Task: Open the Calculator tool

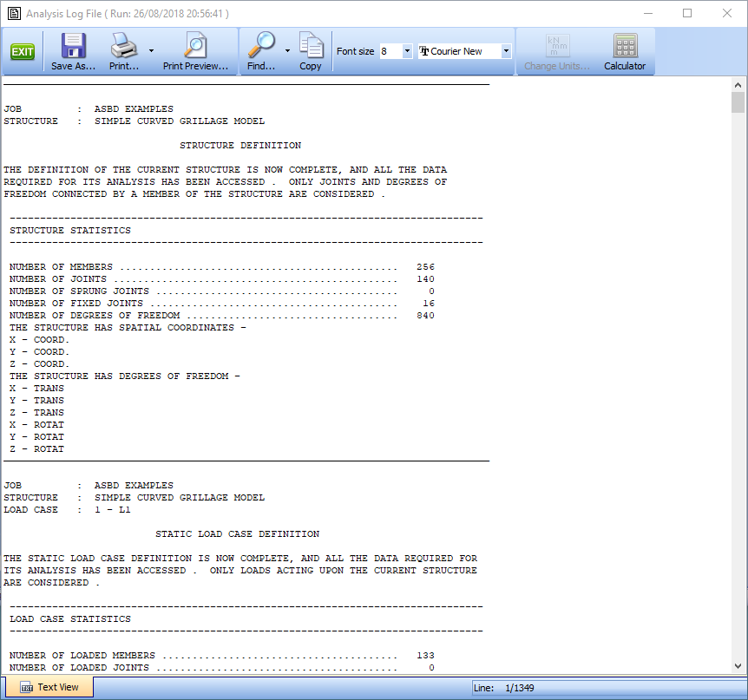Action: 625,51
